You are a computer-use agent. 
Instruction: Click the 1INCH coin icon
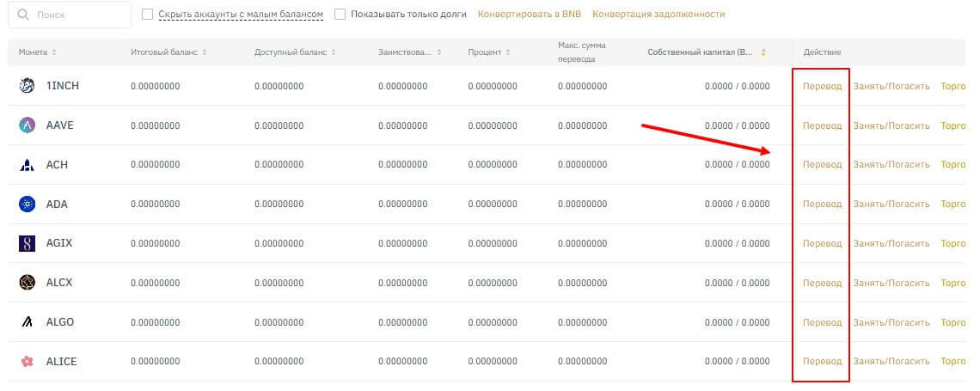pyautogui.click(x=27, y=85)
